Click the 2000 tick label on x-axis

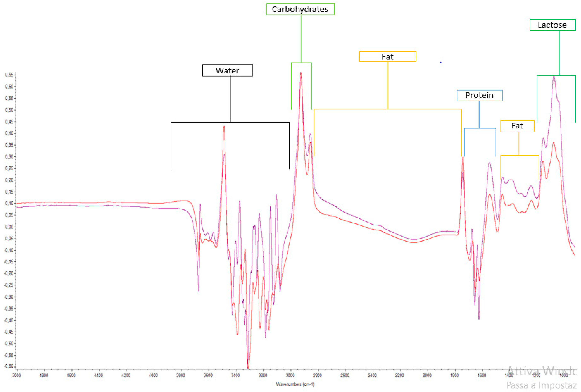click(427, 375)
